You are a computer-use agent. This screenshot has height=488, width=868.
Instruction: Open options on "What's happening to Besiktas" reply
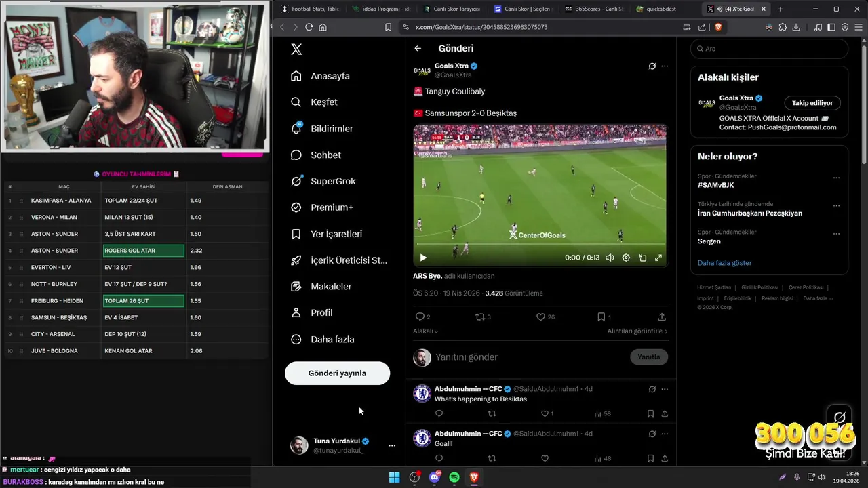pos(665,389)
